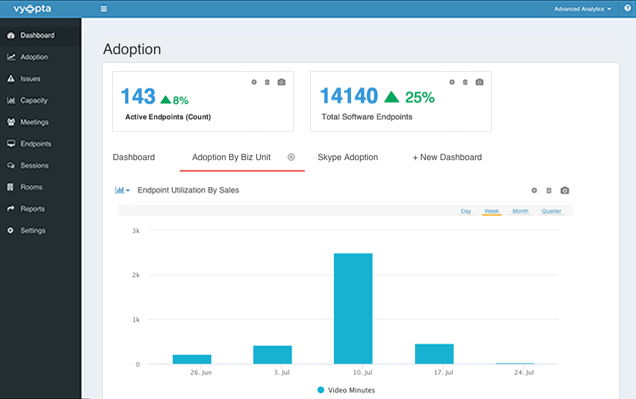Screen dimensions: 636x399
Task: Expand the Advanced Analytics dropdown
Action: [x=582, y=9]
